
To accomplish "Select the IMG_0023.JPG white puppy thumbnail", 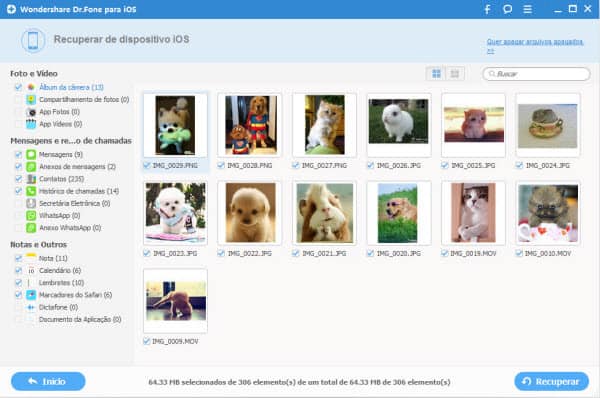I will tap(175, 213).
